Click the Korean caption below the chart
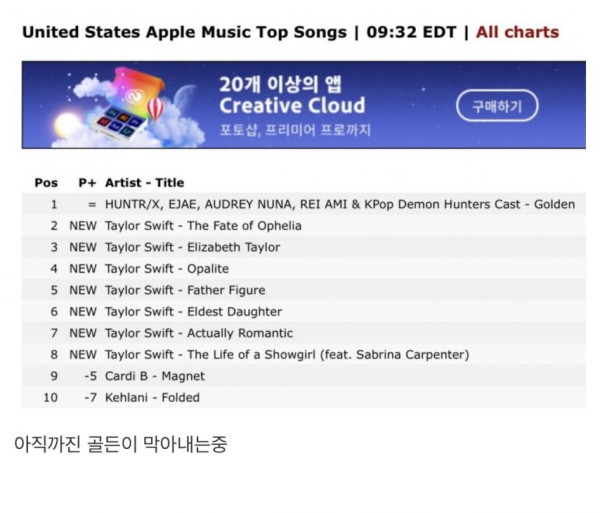 point(120,443)
